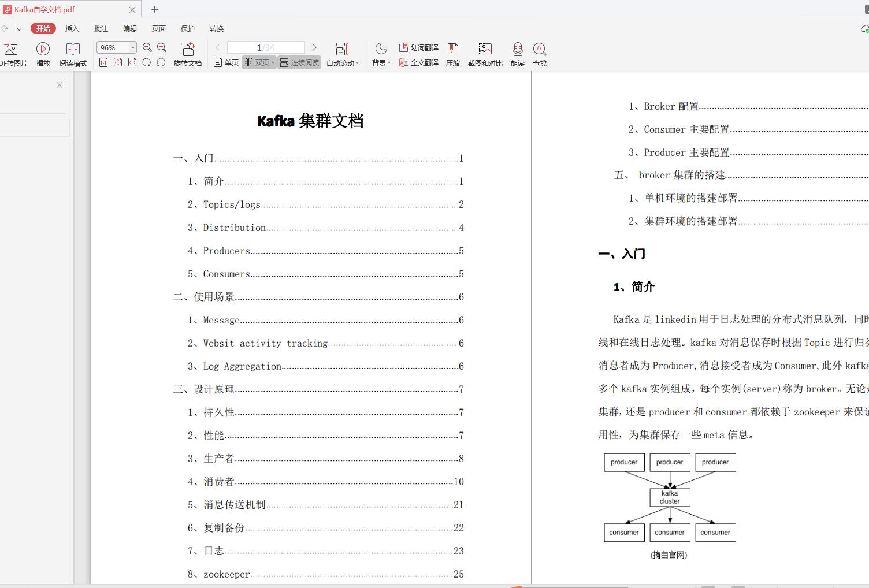869x588 pixels.
Task: Set actual size 1:1 view
Action: point(103,62)
